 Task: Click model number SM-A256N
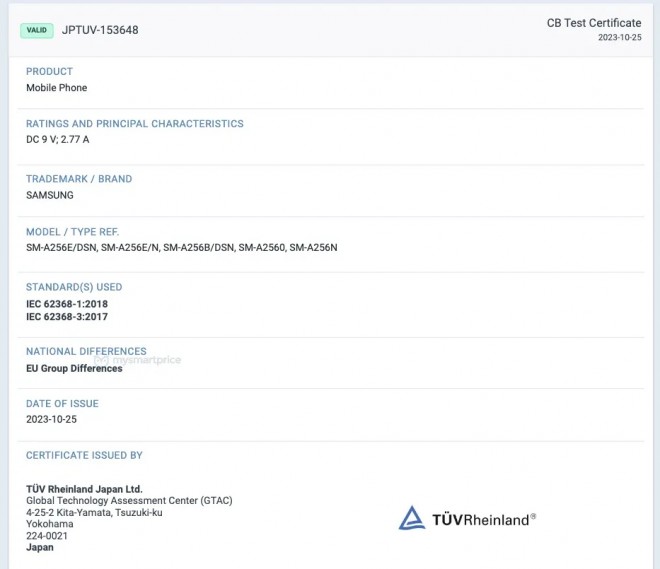click(313, 247)
